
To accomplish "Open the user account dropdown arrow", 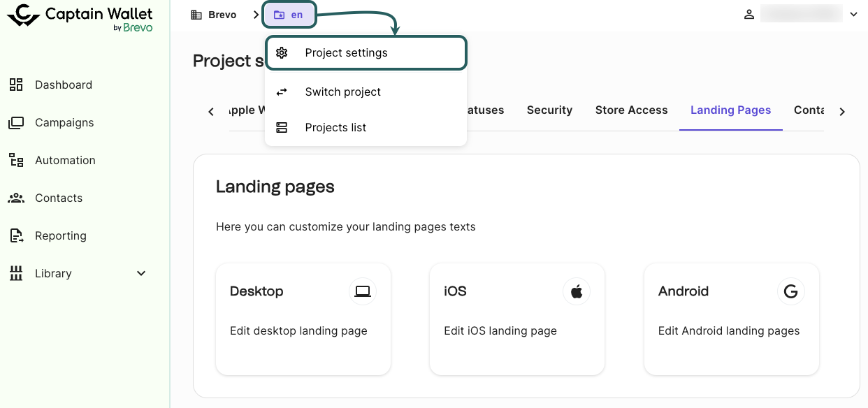I will [x=853, y=15].
